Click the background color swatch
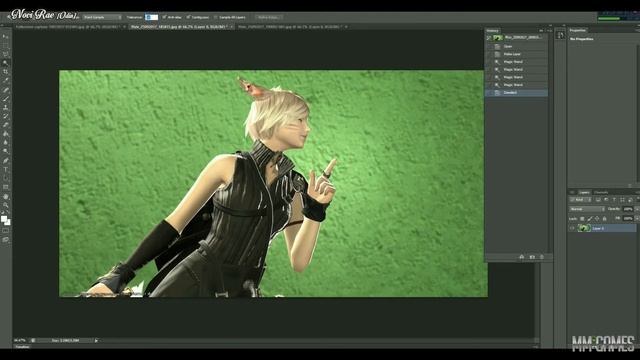Image resolution: width=640 pixels, height=360 pixels. pos(8,222)
